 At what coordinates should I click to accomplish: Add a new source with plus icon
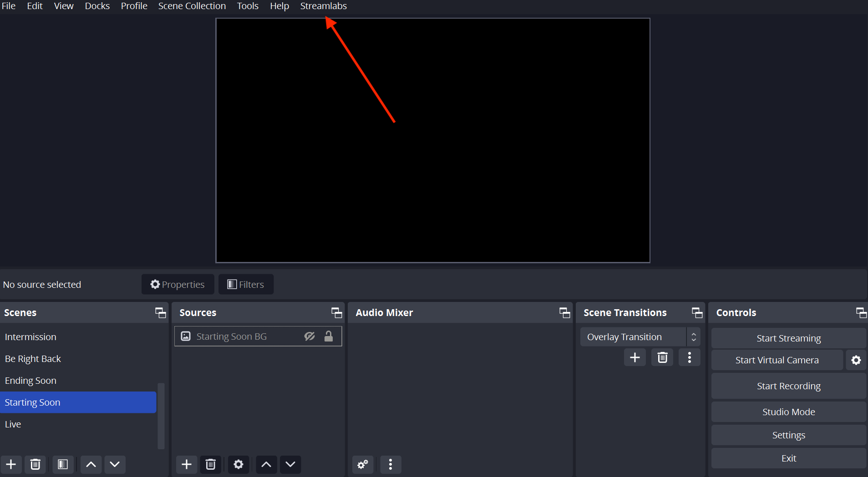pos(187,464)
